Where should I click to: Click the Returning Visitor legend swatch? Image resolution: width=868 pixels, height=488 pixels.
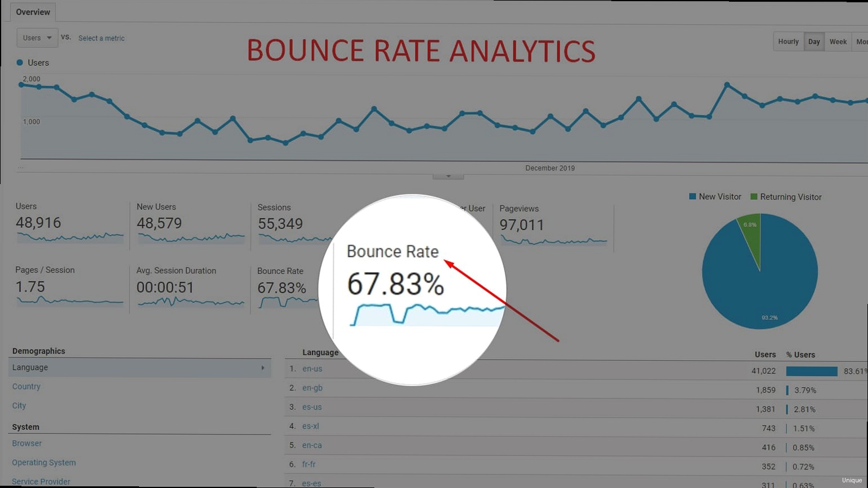coord(754,196)
